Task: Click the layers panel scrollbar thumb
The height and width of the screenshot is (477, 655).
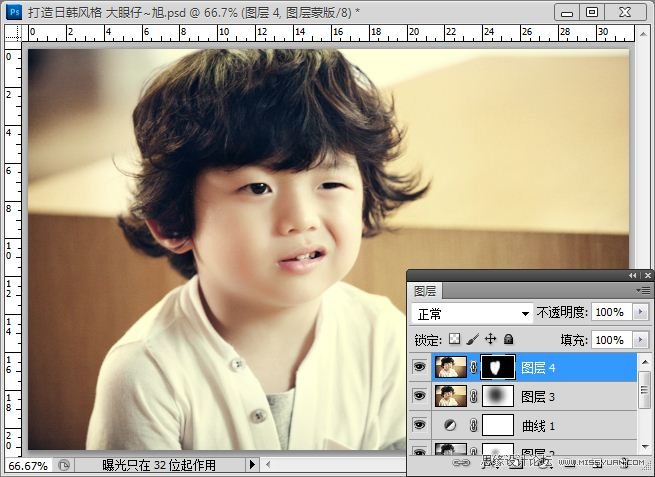Action: (645, 390)
